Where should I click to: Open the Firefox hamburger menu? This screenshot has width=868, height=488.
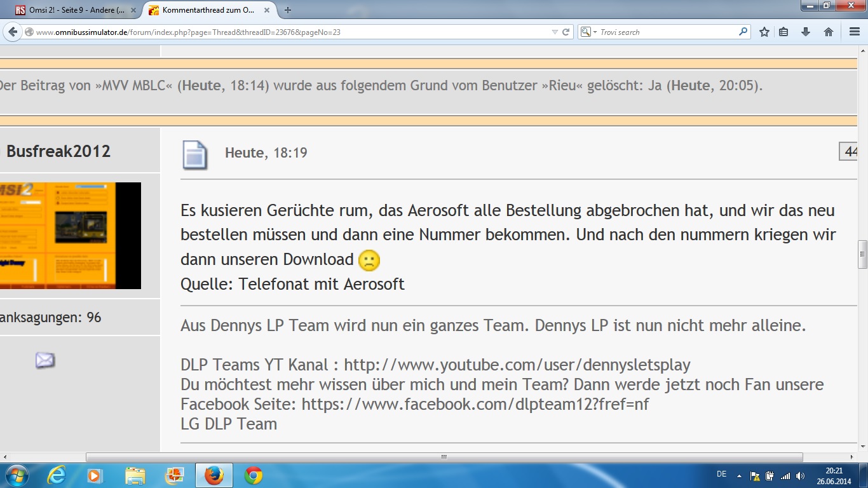(x=855, y=32)
